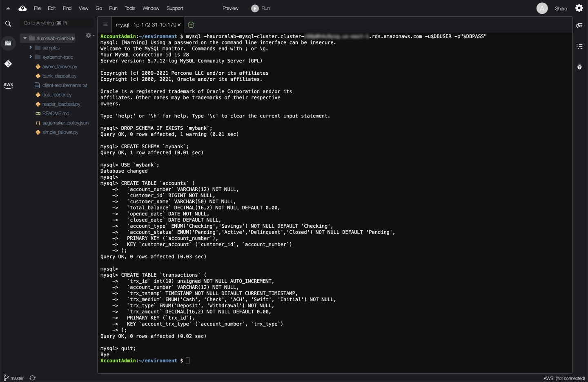Open the Environment file tree panel
Screen dimensions: 588x382
[8, 43]
